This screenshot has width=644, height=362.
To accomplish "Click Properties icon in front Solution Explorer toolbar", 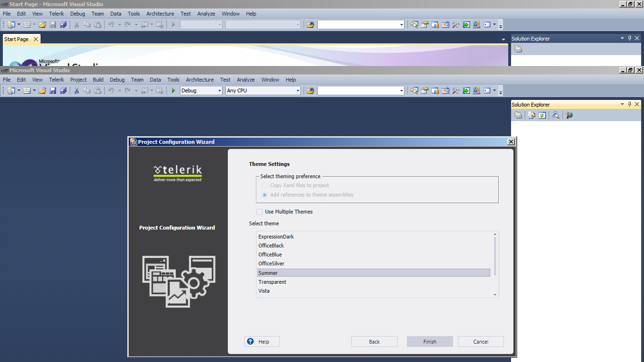I will (518, 115).
